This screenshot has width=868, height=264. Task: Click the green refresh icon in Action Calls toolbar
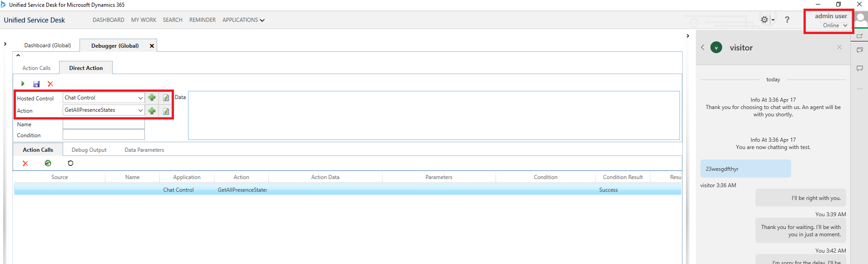(48, 163)
